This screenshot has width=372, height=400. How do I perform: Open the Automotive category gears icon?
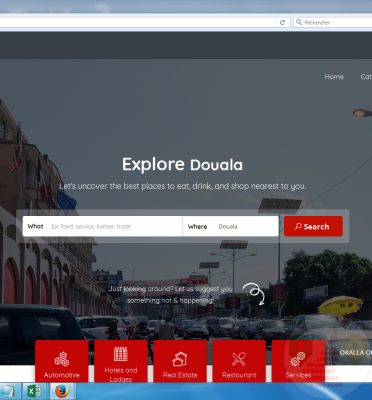pyautogui.click(x=62, y=359)
